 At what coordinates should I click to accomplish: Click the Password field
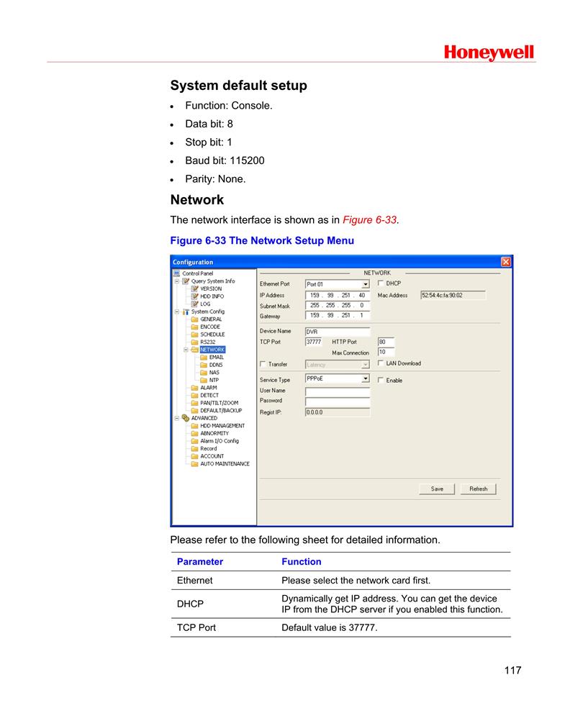coord(338,402)
